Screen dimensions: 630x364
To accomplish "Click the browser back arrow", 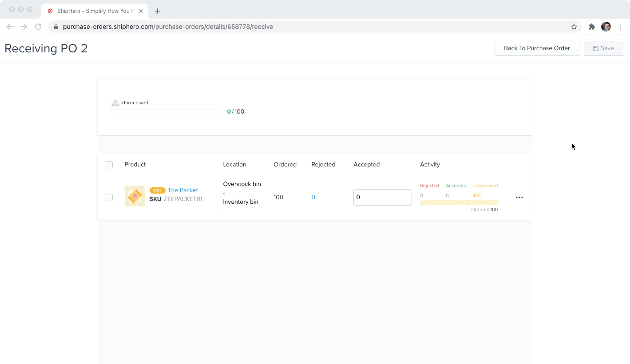I will click(x=10, y=27).
